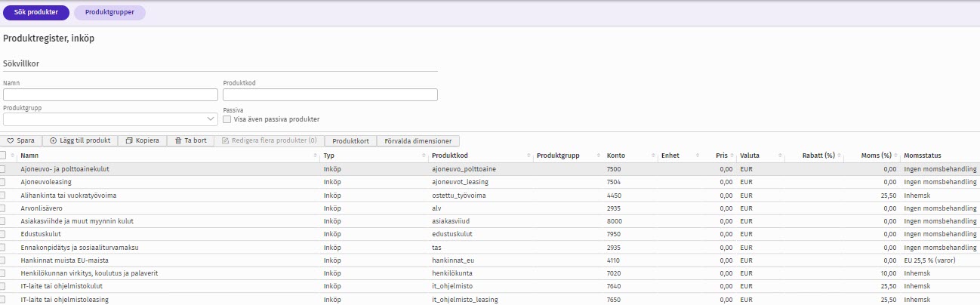Tick Henkilökunnan virkitys row checkbox
This screenshot has width=980, height=305.
tap(3, 273)
